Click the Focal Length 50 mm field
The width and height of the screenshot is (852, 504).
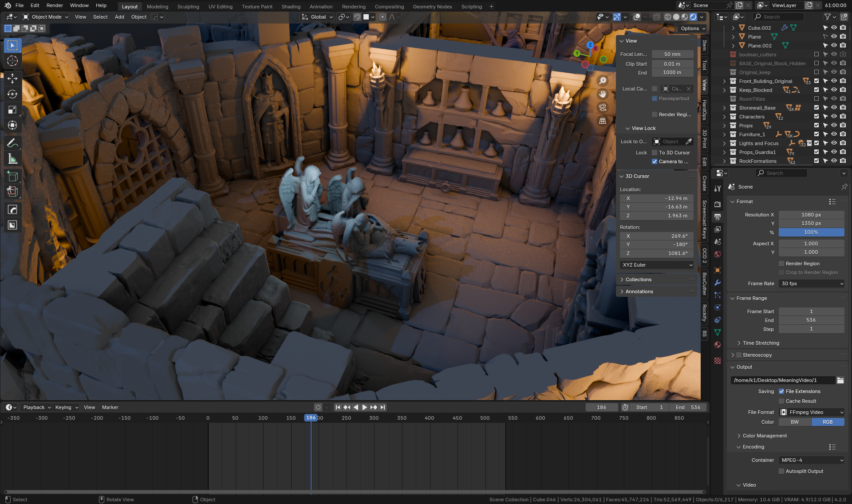coord(672,54)
